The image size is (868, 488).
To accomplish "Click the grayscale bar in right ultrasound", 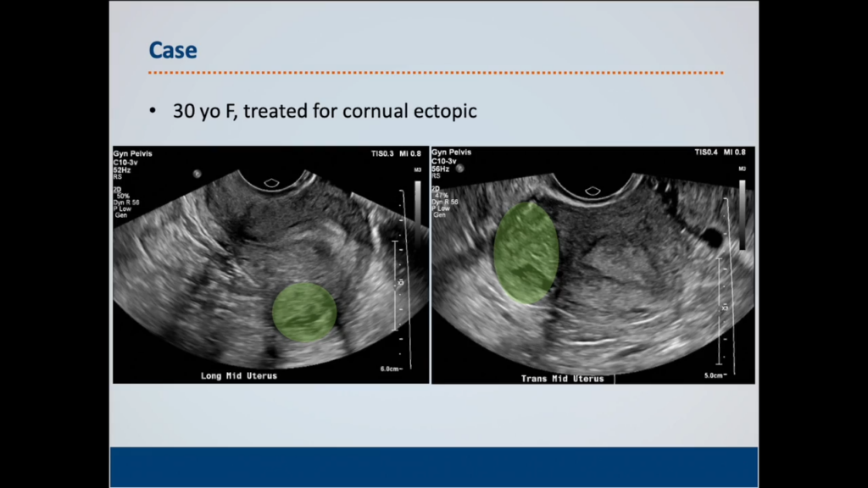I will click(x=743, y=214).
